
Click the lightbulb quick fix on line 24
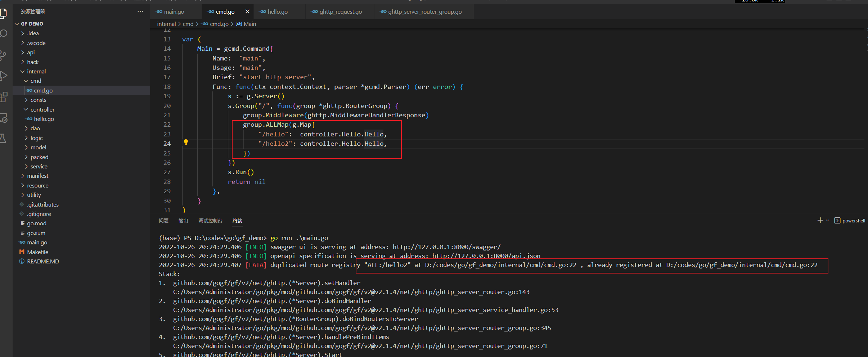(x=186, y=143)
